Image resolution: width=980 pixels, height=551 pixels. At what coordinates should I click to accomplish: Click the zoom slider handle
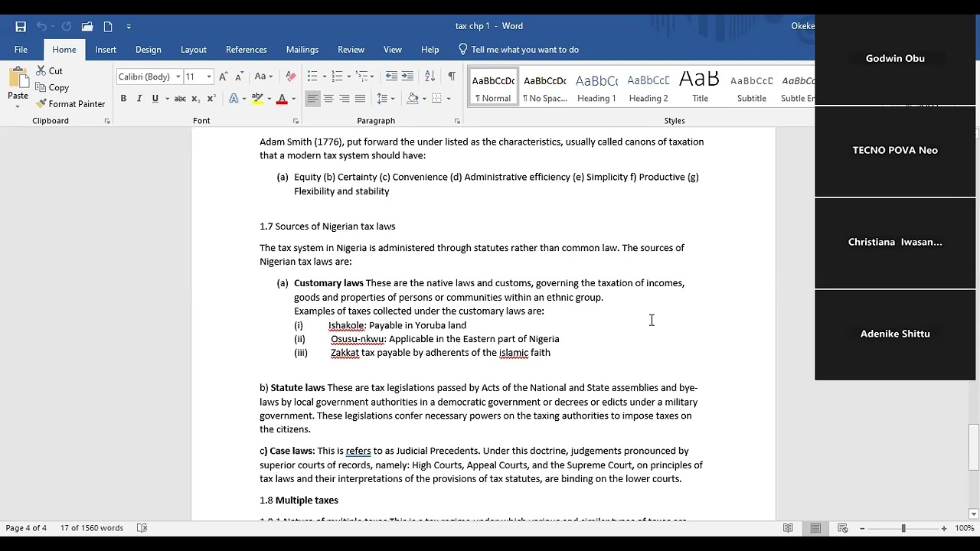[903, 528]
